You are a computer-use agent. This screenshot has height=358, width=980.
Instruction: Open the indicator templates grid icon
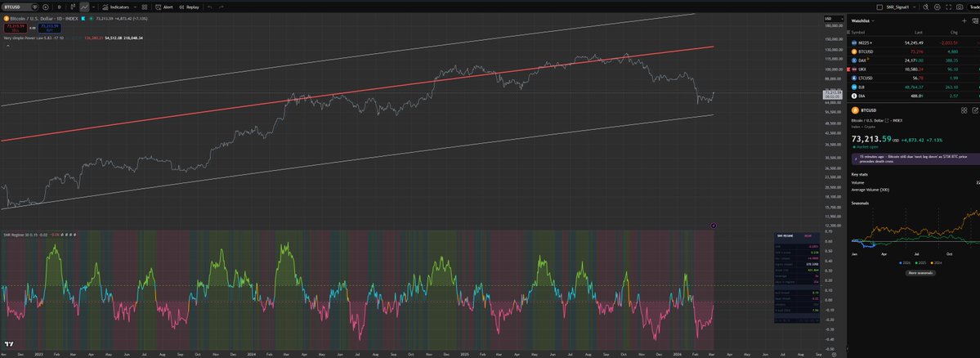tap(145, 7)
